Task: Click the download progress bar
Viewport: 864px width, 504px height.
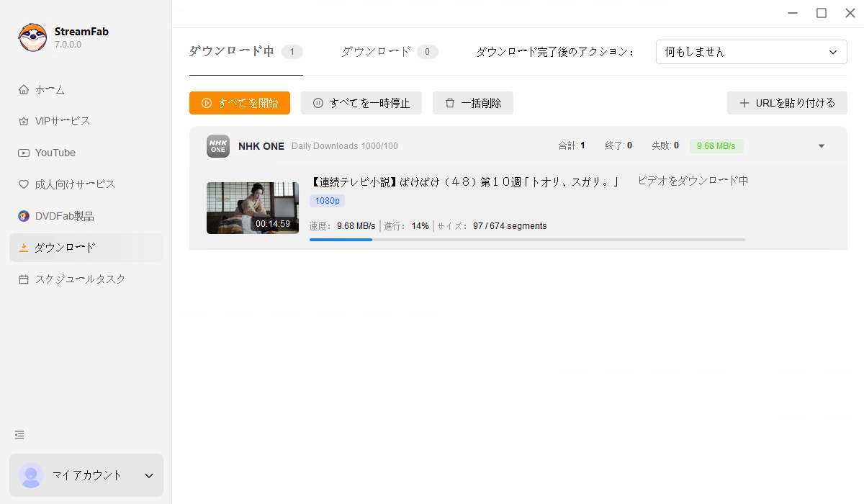Action: pyautogui.click(x=526, y=240)
